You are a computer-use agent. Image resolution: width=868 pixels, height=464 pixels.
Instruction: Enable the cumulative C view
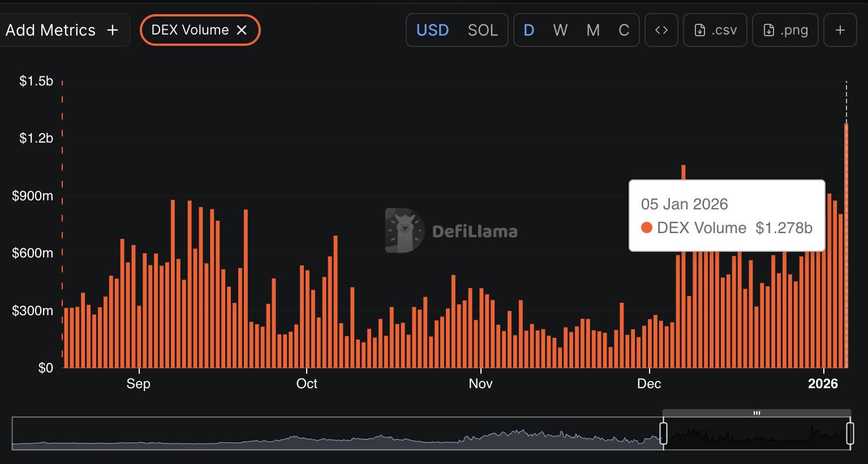624,30
